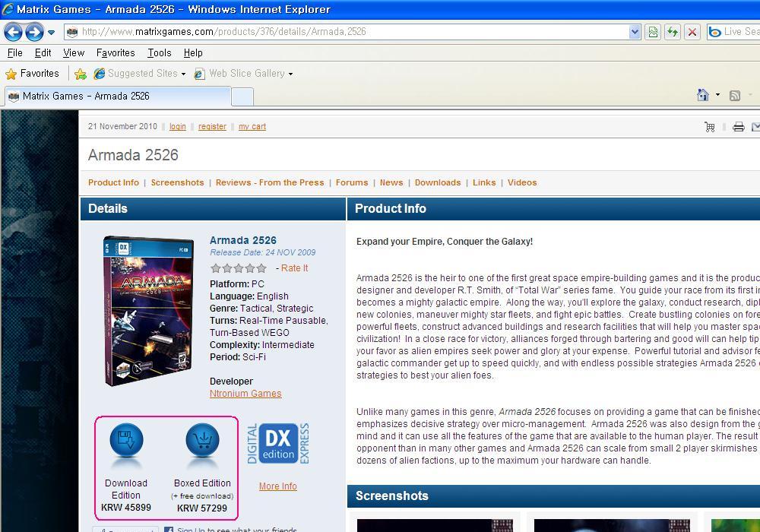Image resolution: width=760 pixels, height=532 pixels.
Task: Click the 21 November 2010 date text
Action: click(122, 126)
